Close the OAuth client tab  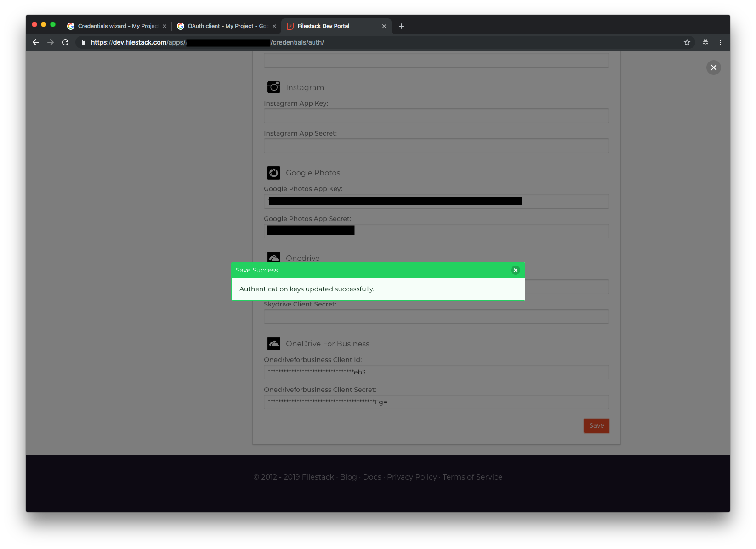[274, 26]
